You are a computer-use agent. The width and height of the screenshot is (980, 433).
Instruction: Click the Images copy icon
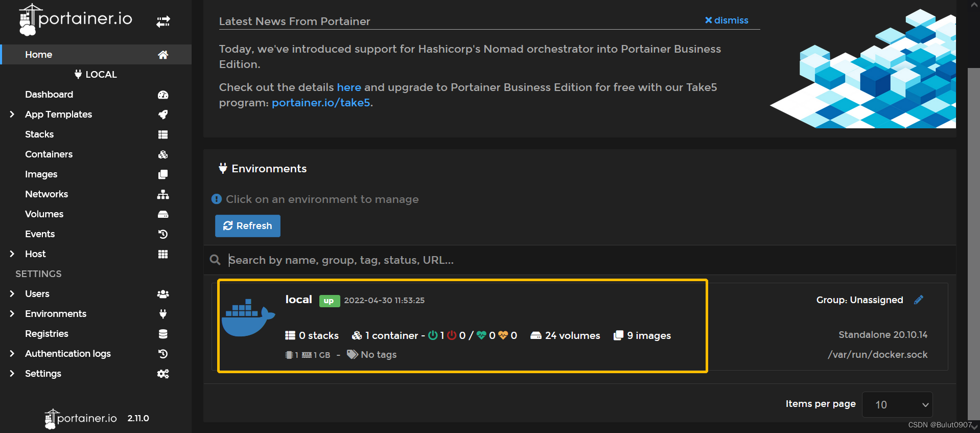coord(163,174)
